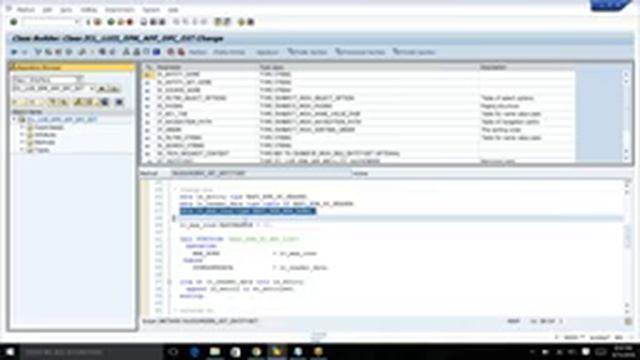This screenshot has height=360, width=640.
Task: Click the Description column header
Action: [527, 67]
